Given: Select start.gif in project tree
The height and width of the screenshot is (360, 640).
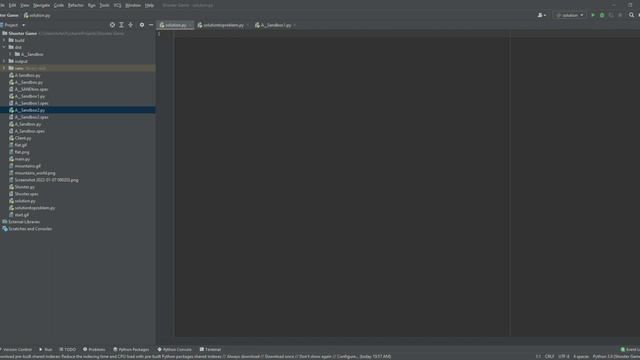Looking at the screenshot, I should click(x=22, y=215).
